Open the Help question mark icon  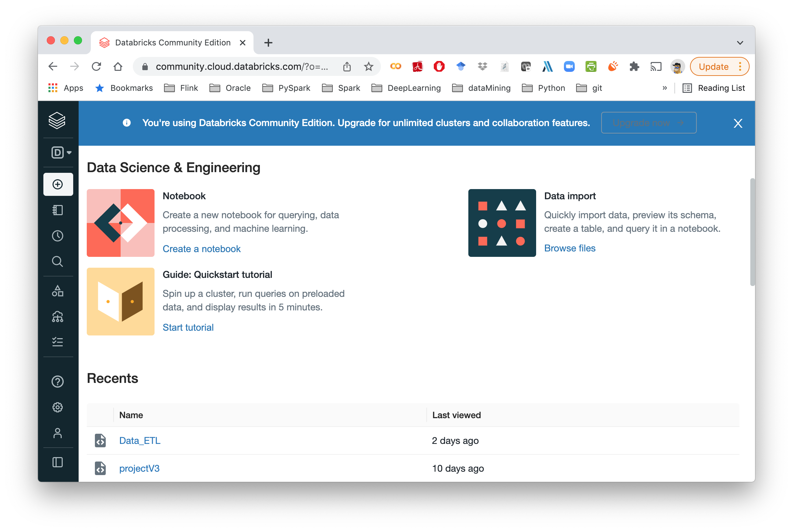pos(58,381)
